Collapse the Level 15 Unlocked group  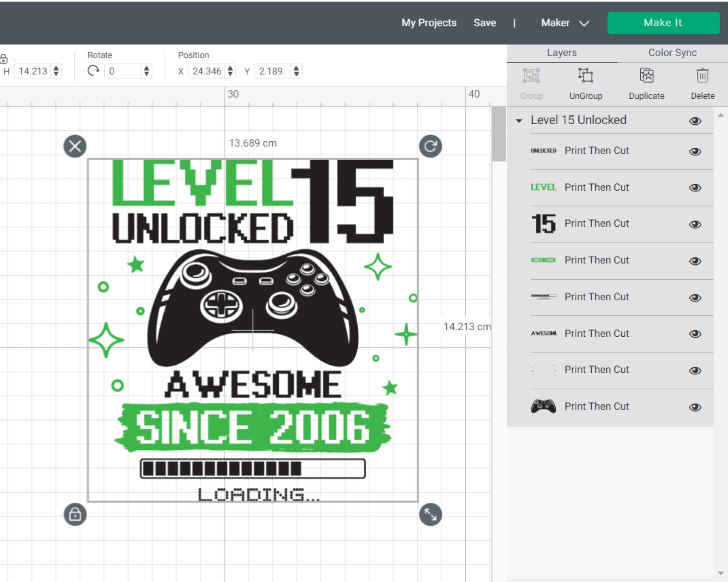(519, 120)
